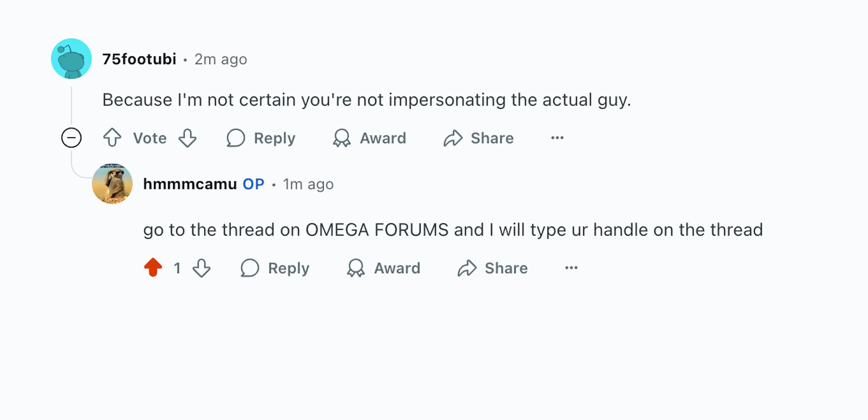Click the Award icon on hmmmcamu's reply
The width and height of the screenshot is (868, 420).
tap(356, 268)
